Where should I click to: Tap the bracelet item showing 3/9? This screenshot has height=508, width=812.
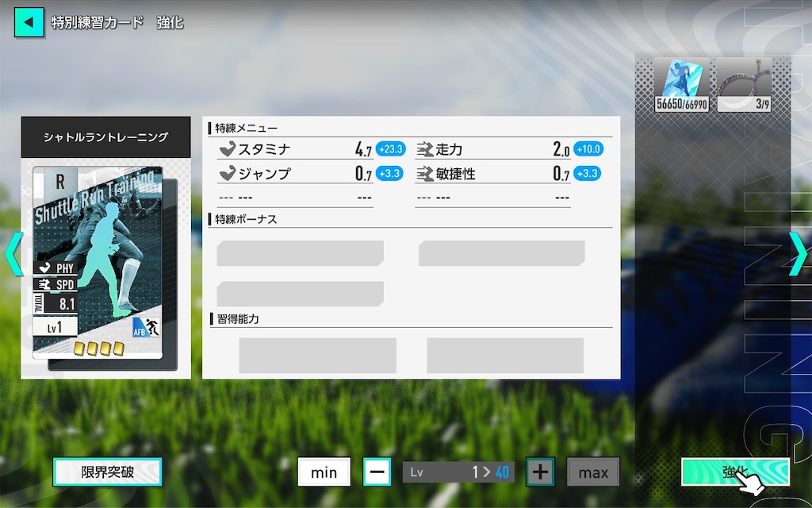[744, 85]
